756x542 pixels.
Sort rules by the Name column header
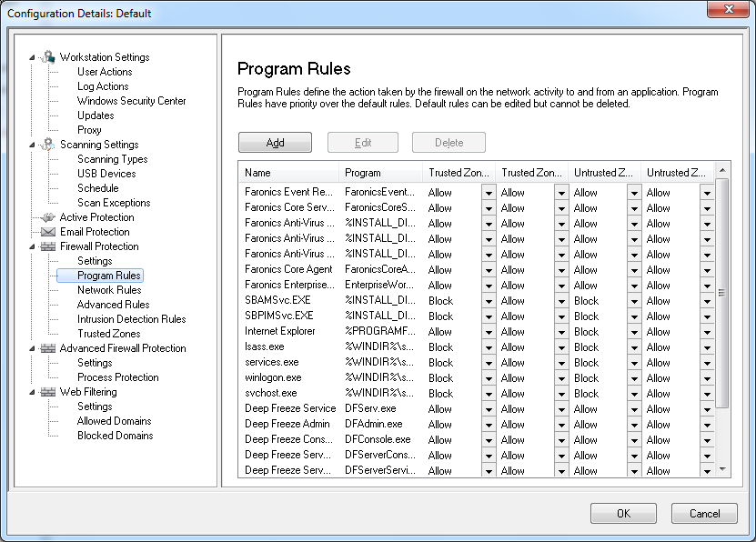point(288,172)
